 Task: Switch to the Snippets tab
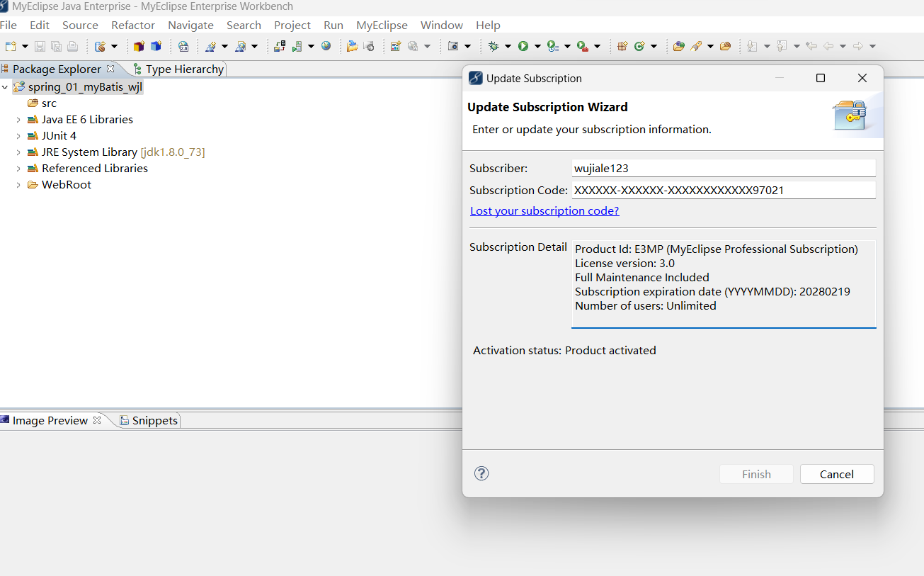(148, 420)
